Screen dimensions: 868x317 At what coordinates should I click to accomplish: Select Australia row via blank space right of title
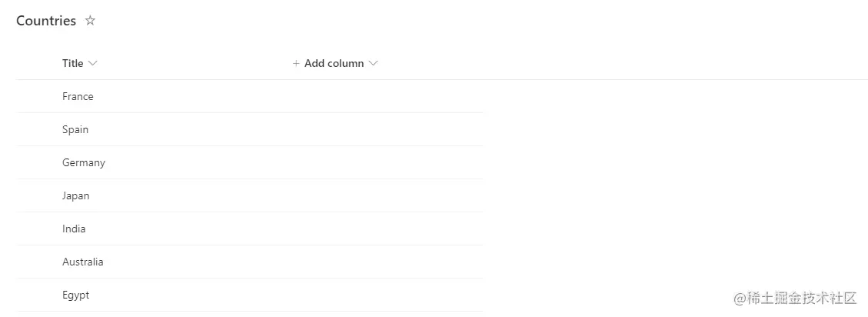(x=308, y=262)
